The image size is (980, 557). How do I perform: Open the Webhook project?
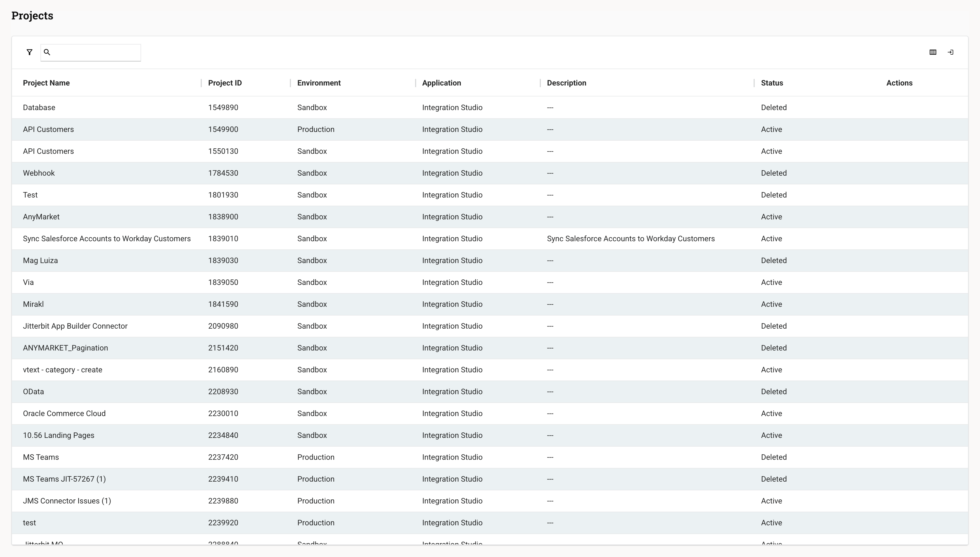click(x=39, y=173)
